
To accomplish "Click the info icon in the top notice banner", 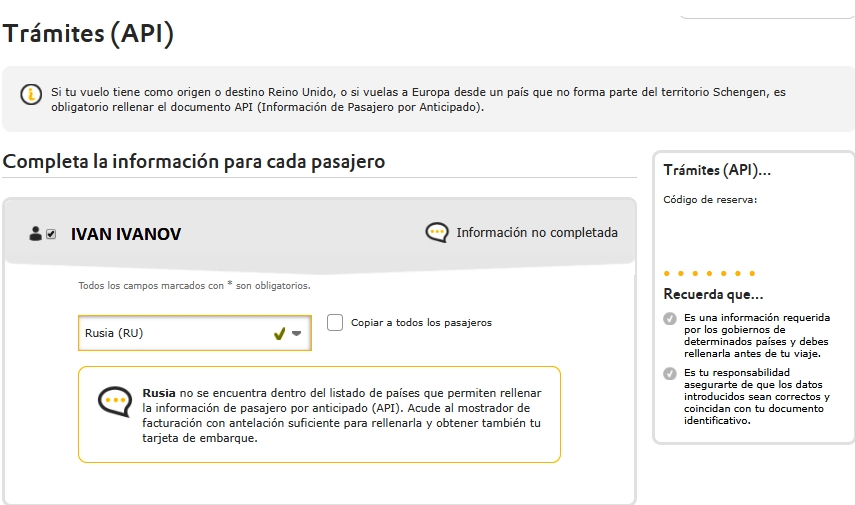I will [31, 94].
